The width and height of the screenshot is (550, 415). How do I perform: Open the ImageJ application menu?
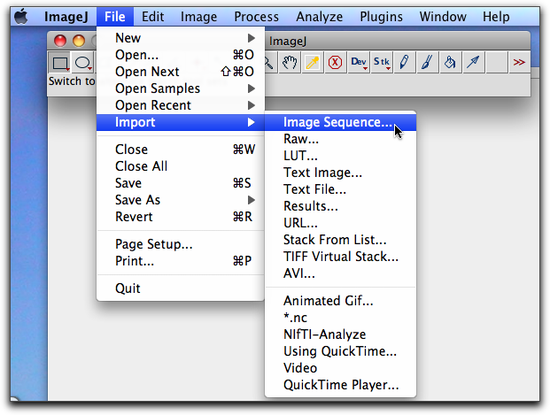(x=66, y=16)
